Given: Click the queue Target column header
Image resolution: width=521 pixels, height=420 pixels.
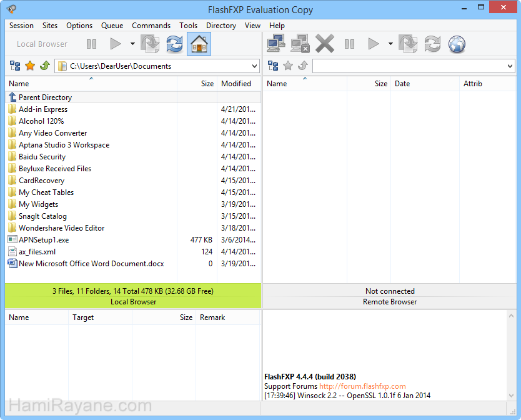Looking at the screenshot, I should [x=100, y=317].
